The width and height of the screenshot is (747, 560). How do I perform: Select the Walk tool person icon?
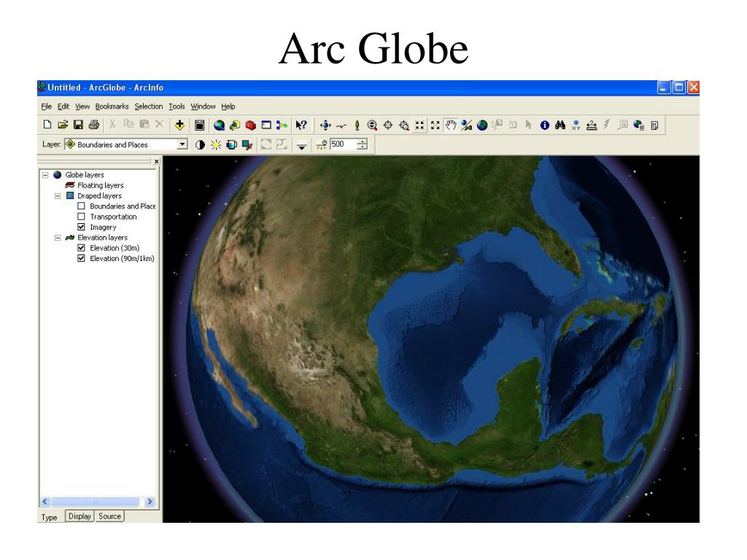tap(357, 125)
